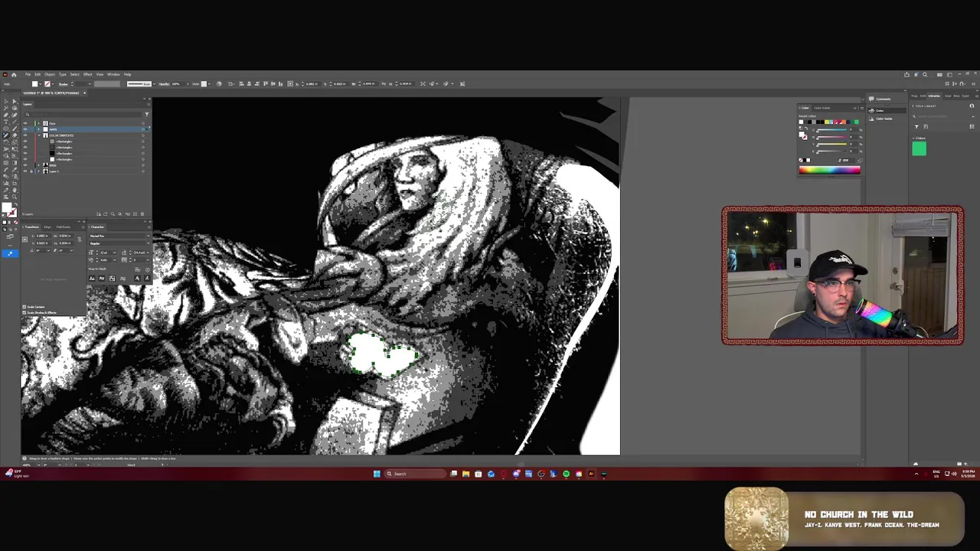This screenshot has height=551, width=980.
Task: Select the Magic Wand tool
Action: (x=6, y=108)
